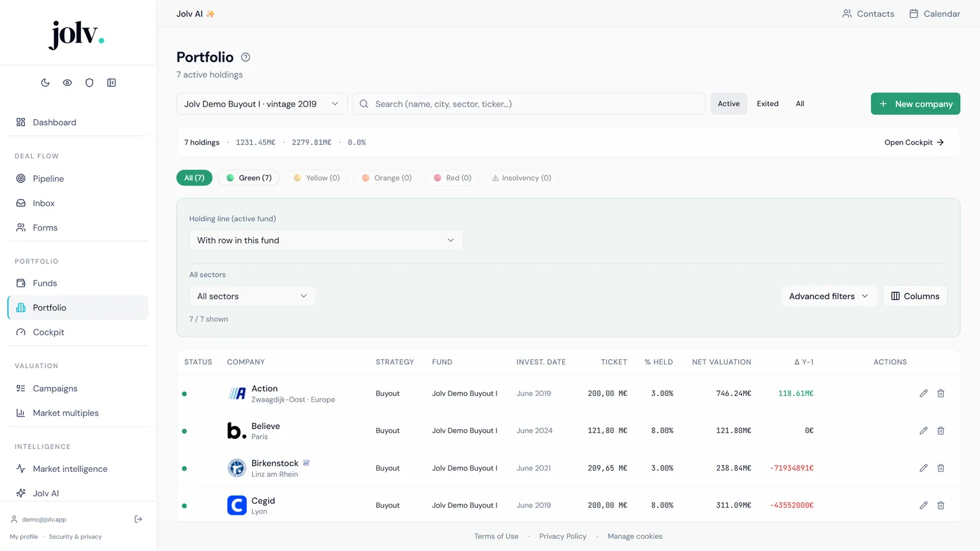The width and height of the screenshot is (980, 551).
Task: Delete the Believe company row
Action: pos(940,430)
